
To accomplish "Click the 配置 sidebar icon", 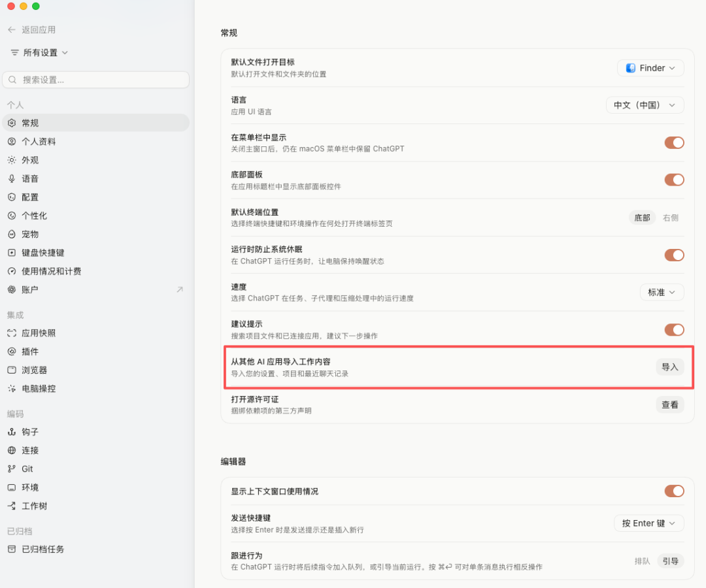I will coord(12,197).
